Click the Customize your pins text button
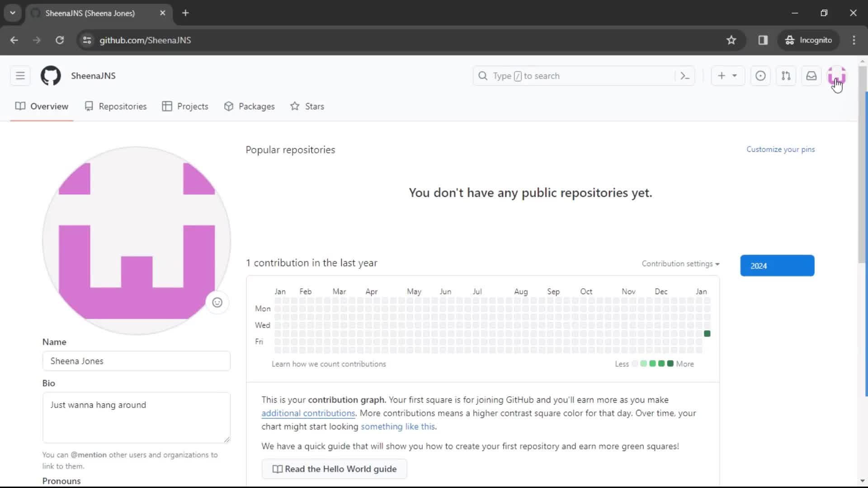The height and width of the screenshot is (488, 868). [780, 149]
